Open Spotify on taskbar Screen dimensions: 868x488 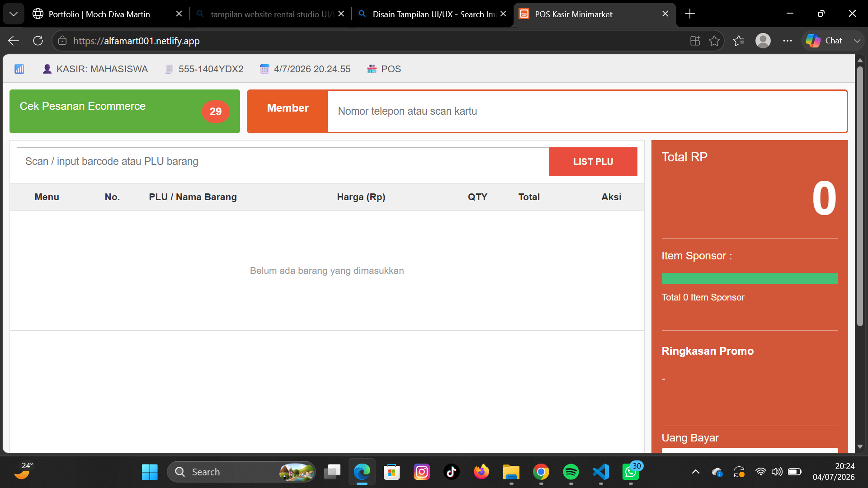point(571,472)
